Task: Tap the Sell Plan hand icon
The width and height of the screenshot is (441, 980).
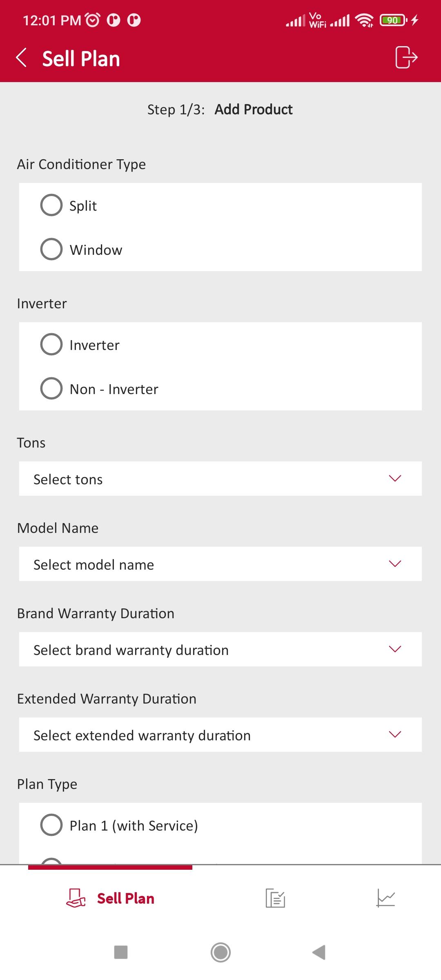Action: click(76, 898)
